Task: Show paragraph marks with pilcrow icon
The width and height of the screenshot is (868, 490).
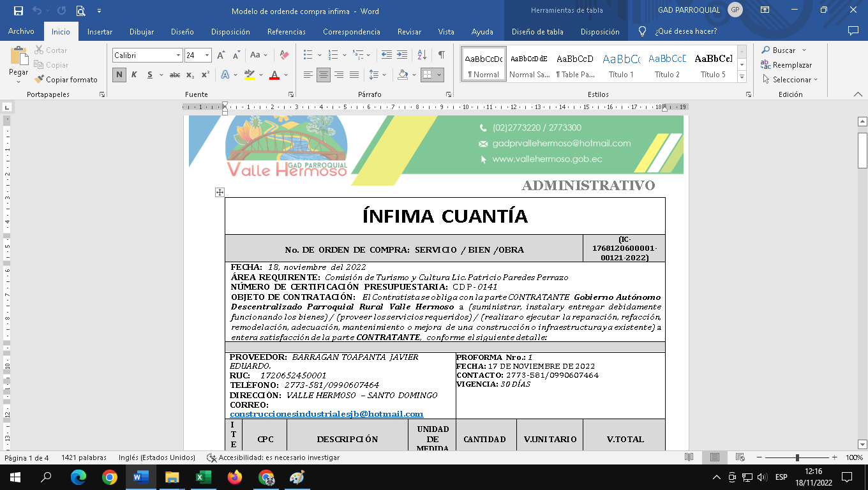Action: [x=441, y=56]
